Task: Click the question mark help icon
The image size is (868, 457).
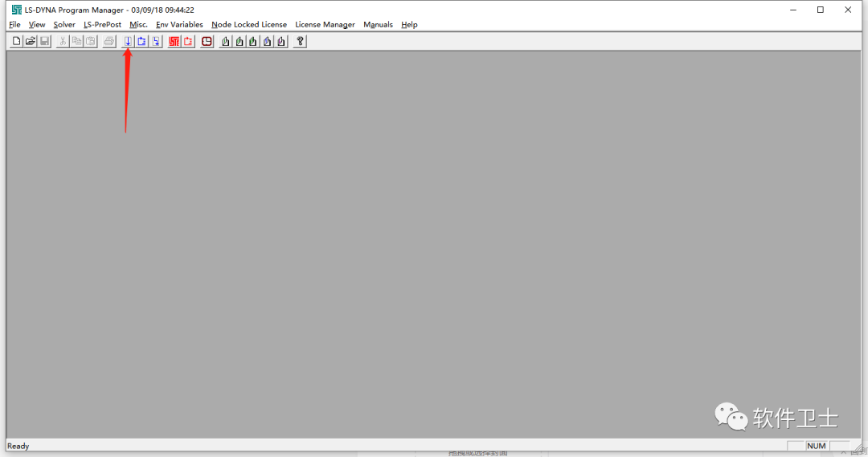Action: pos(300,41)
